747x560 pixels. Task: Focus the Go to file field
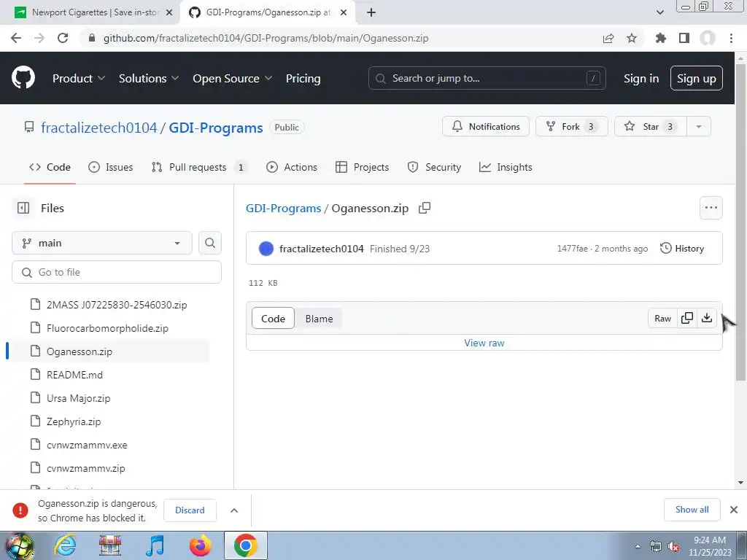click(x=117, y=272)
